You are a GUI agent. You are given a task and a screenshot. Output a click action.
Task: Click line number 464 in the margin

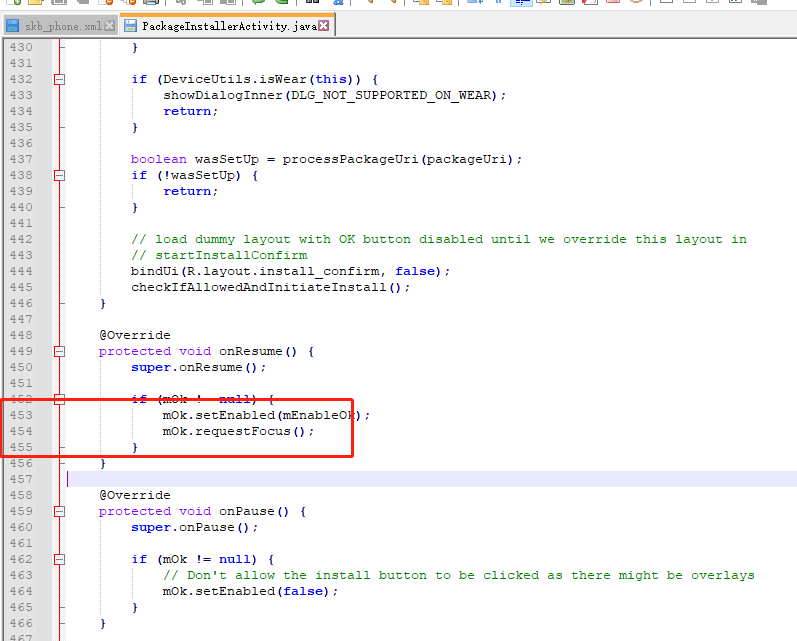(21, 591)
